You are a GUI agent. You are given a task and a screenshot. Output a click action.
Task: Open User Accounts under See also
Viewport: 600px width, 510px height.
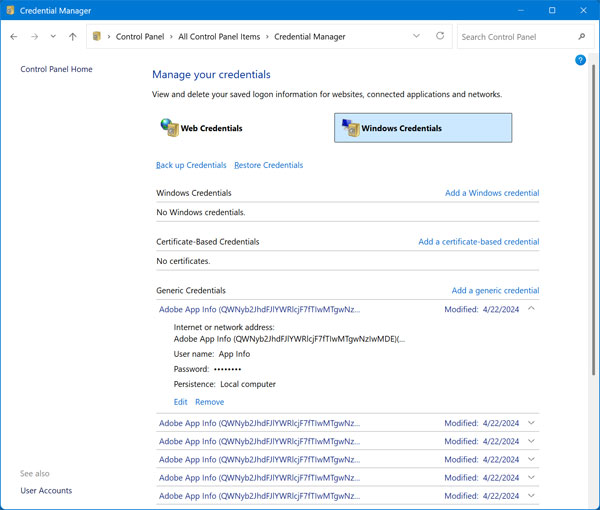(x=46, y=490)
